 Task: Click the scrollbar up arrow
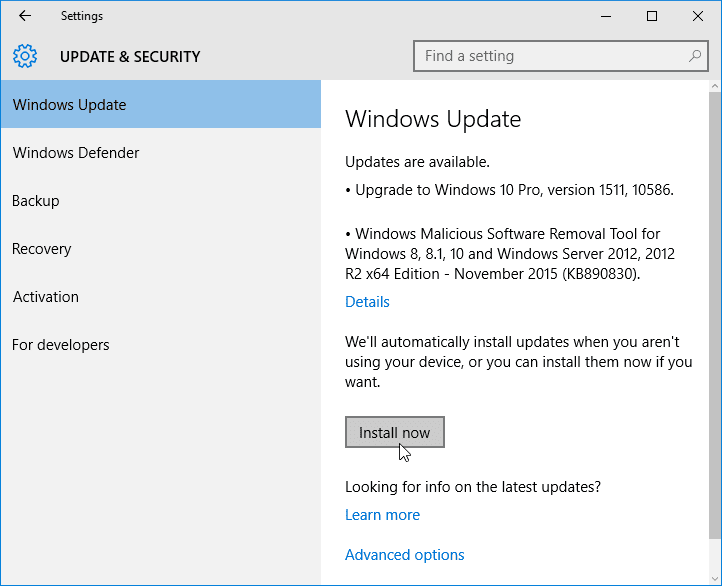click(715, 86)
